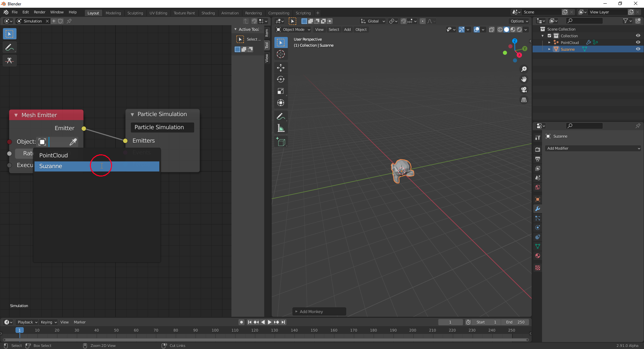This screenshot has width=644, height=349.
Task: Select Annotate tool in node editor
Action: (9, 47)
